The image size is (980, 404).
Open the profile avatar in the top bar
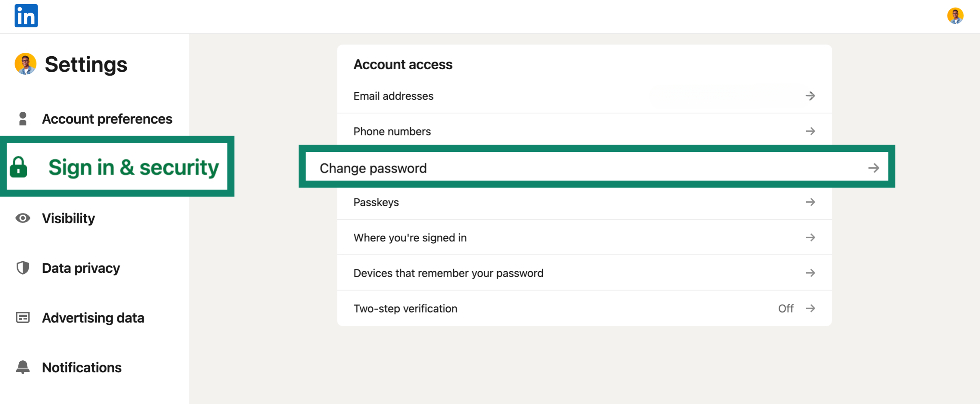[956, 16]
